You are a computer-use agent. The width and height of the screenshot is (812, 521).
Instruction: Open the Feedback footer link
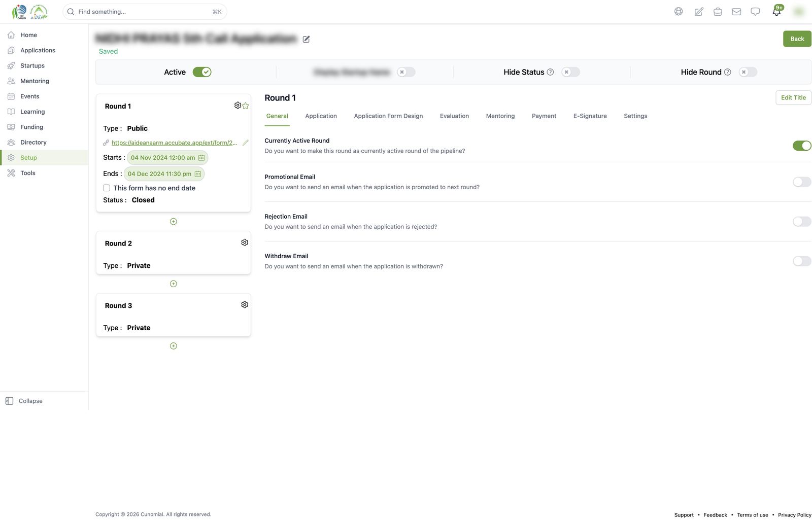(x=715, y=515)
